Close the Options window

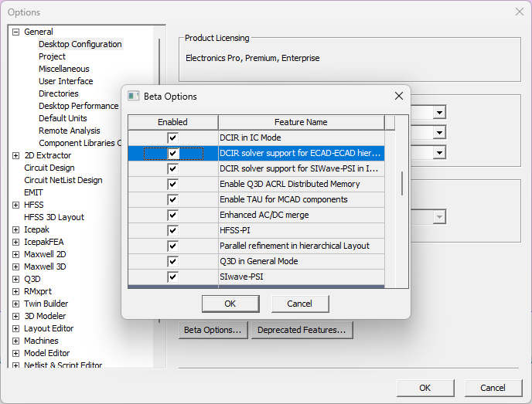click(520, 12)
